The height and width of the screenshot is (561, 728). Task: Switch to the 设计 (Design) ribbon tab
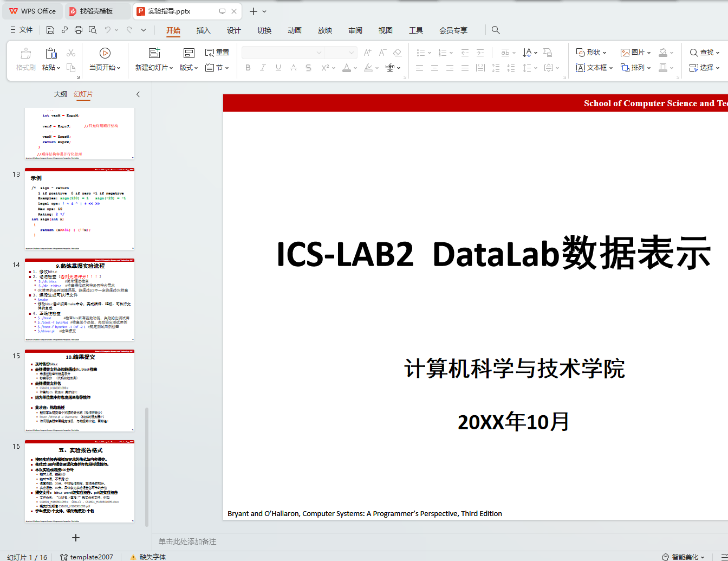[233, 30]
